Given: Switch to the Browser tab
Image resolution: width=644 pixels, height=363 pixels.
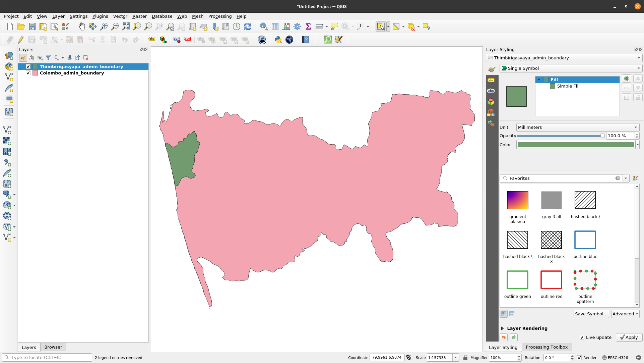Looking at the screenshot, I should (53, 347).
